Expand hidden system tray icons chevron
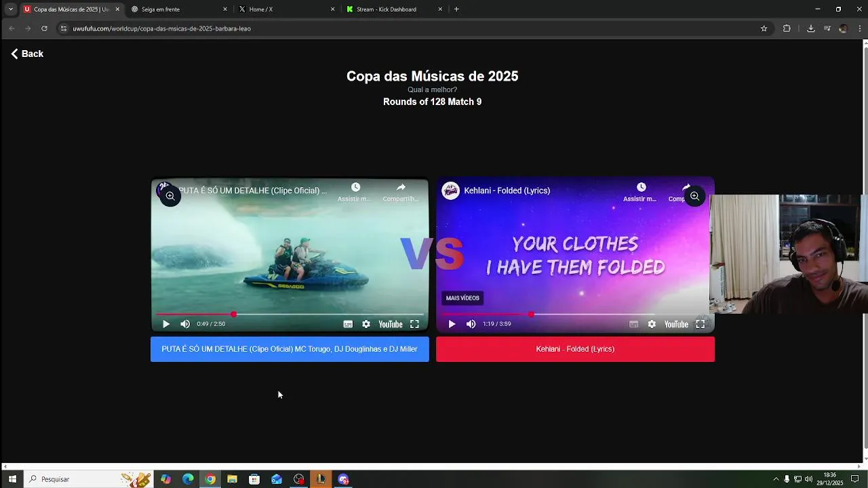 click(776, 479)
